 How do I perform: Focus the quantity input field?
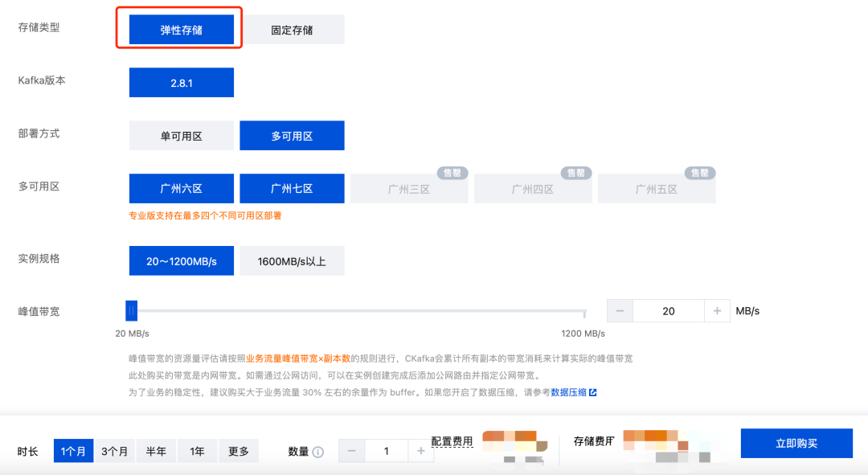point(387,451)
